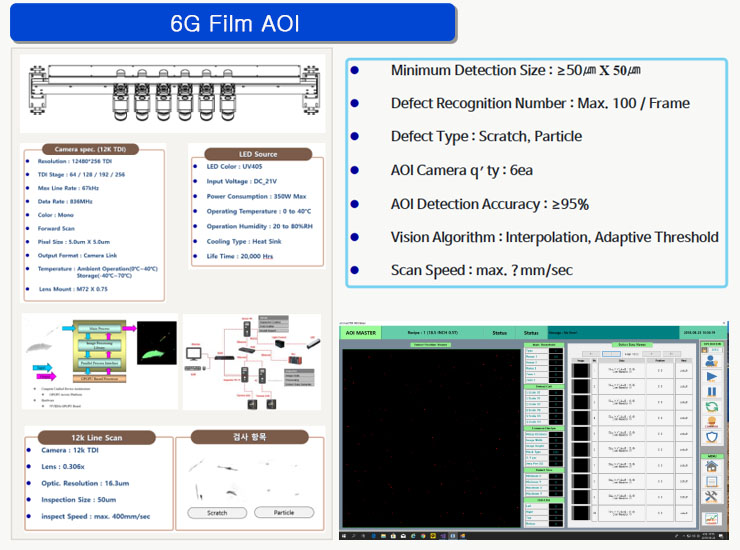Viewport: 740px width, 550px height.
Task: Click the page number input in defect list
Action: [x=611, y=354]
